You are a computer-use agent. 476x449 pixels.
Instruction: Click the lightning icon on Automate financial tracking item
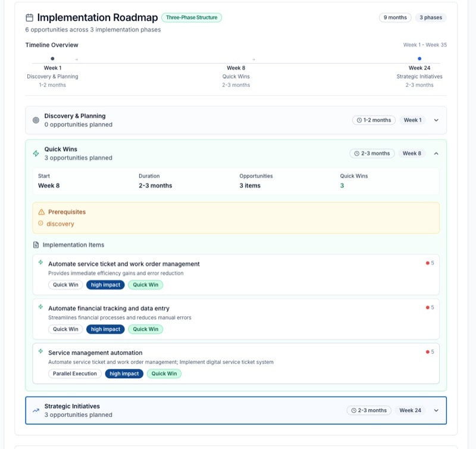tap(41, 307)
